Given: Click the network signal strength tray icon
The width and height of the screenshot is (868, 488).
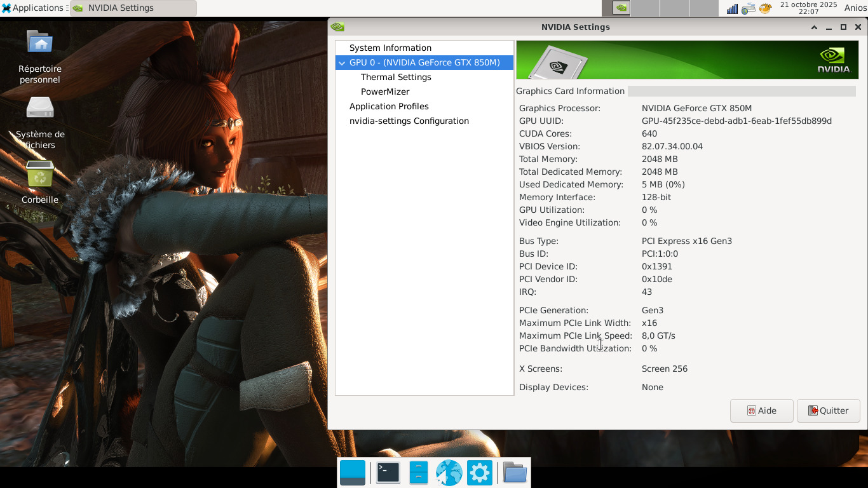Looking at the screenshot, I should click(732, 8).
